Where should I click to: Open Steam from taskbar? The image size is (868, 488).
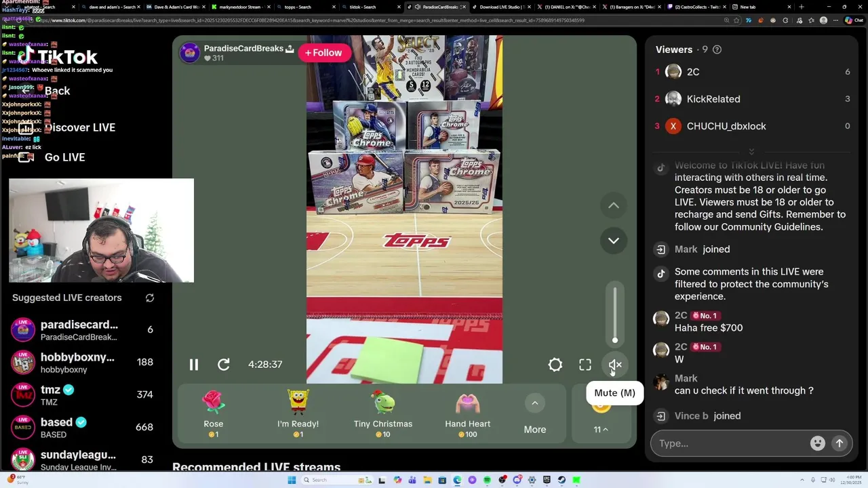pos(562,480)
